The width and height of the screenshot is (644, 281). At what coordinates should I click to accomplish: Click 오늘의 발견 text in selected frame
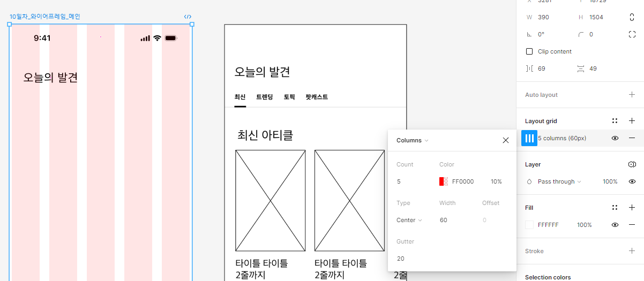(x=50, y=78)
